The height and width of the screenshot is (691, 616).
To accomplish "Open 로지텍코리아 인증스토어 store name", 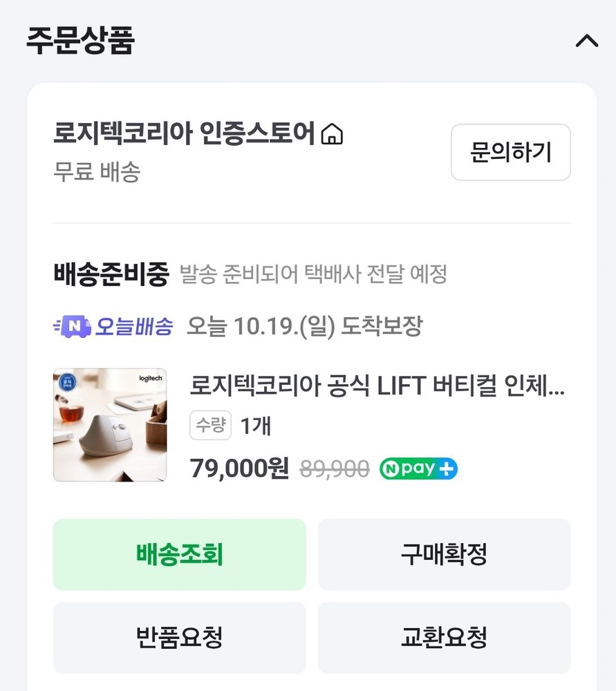I will [x=184, y=133].
